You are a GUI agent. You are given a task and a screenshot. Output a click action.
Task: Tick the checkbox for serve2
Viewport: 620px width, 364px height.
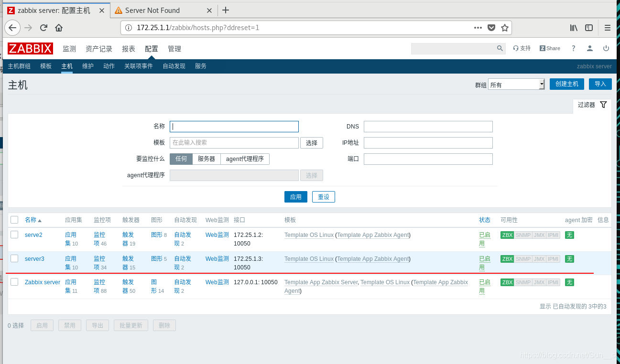point(14,235)
